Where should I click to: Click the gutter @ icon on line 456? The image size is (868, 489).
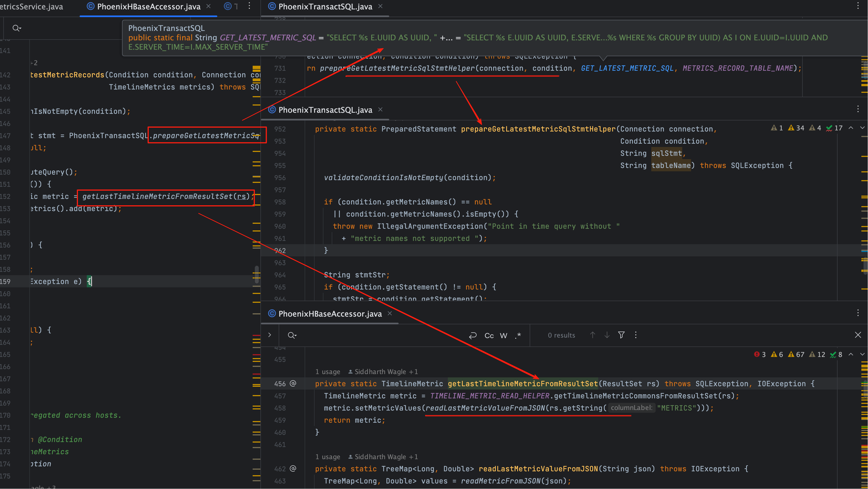pos(293,383)
